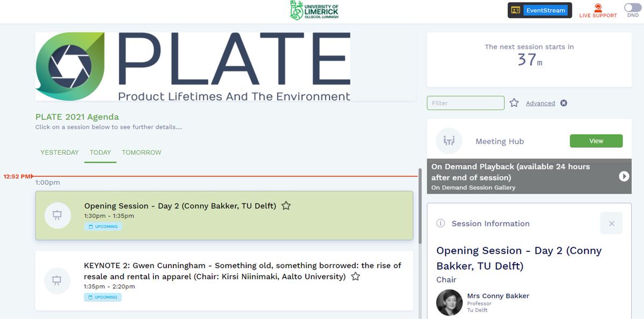Toggle favorites star next to Filter
The image size is (644, 319).
[514, 103]
